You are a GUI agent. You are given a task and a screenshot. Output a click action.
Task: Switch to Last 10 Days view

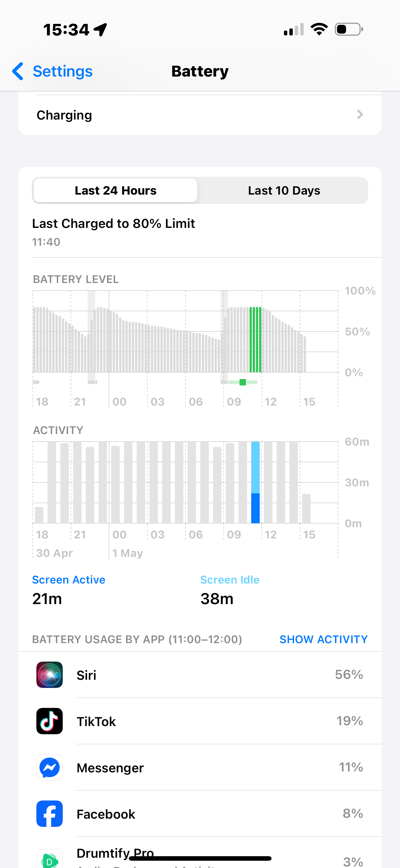point(284,190)
